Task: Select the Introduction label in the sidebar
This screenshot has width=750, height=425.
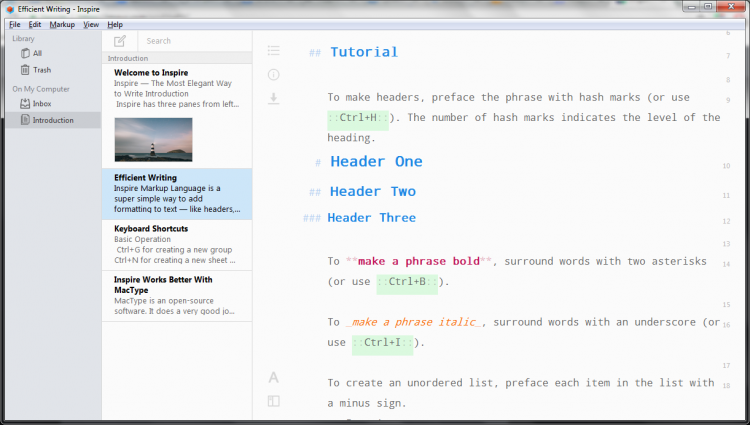Action: [x=53, y=120]
